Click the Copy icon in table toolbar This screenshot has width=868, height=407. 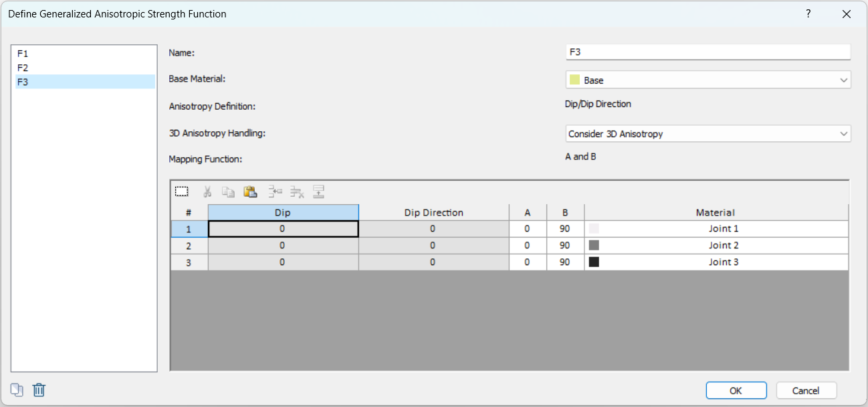click(228, 191)
